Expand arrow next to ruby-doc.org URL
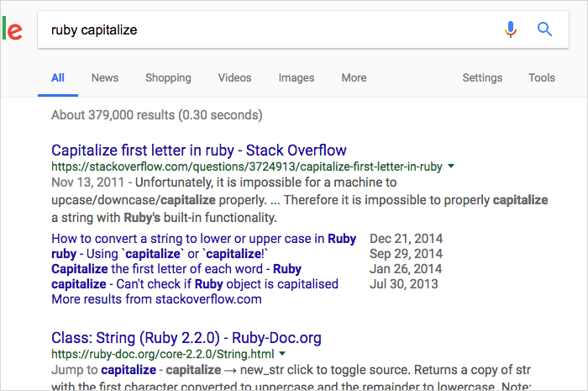The height and width of the screenshot is (391, 588). click(282, 353)
